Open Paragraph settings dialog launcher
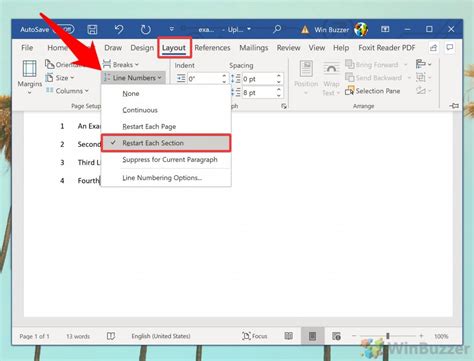The height and width of the screenshot is (361, 474). coord(284,106)
